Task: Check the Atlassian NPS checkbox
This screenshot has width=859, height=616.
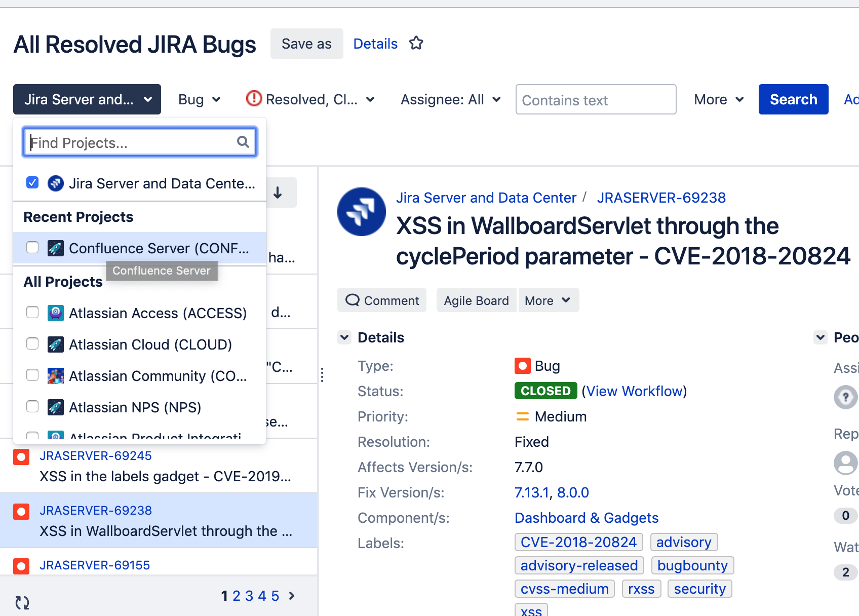Action: (x=32, y=406)
